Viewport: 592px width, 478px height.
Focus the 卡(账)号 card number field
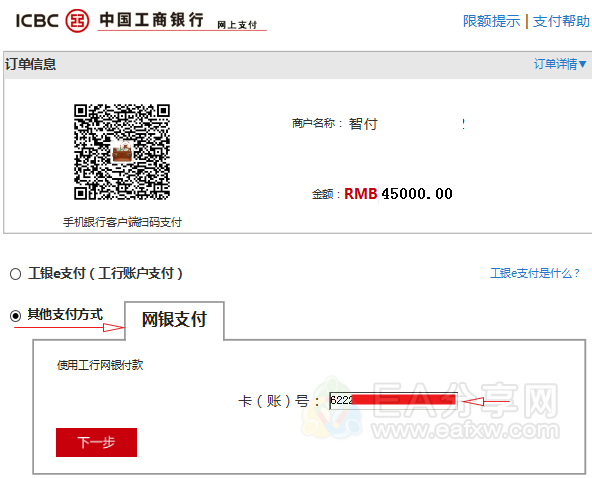(393, 401)
